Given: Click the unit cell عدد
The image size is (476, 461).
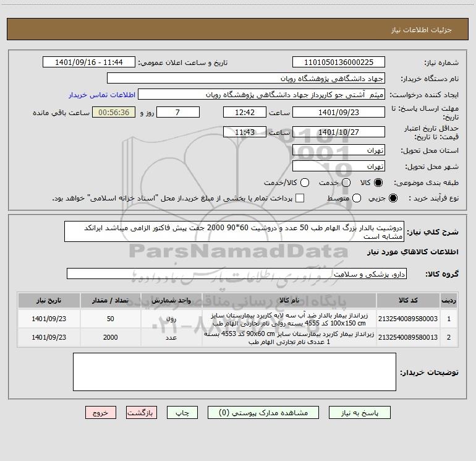Looking at the screenshot, I should click(x=171, y=338).
